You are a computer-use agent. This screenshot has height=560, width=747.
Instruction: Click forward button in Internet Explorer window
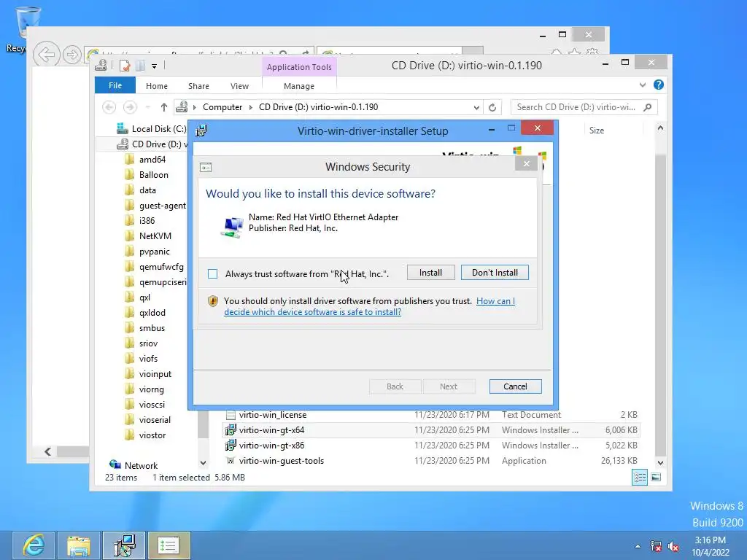pos(72,55)
